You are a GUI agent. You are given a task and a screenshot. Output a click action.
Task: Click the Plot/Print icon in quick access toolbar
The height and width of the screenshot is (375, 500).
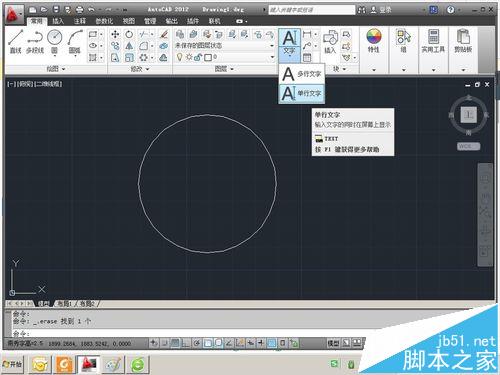click(x=80, y=10)
